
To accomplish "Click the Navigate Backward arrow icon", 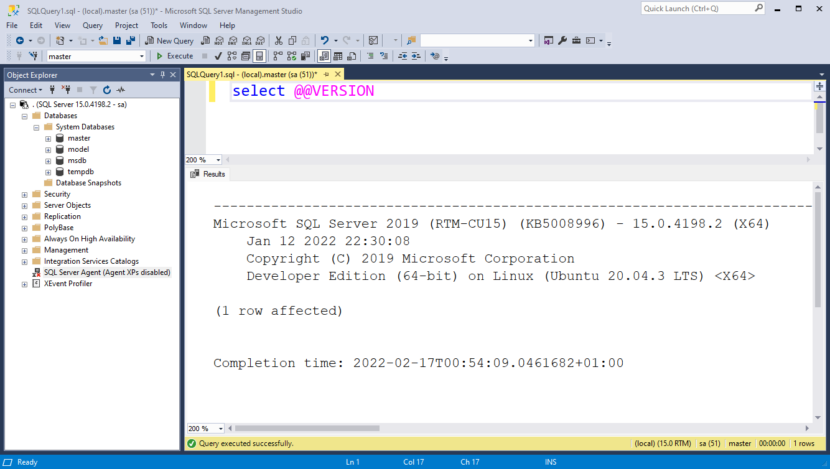I will [x=20, y=40].
